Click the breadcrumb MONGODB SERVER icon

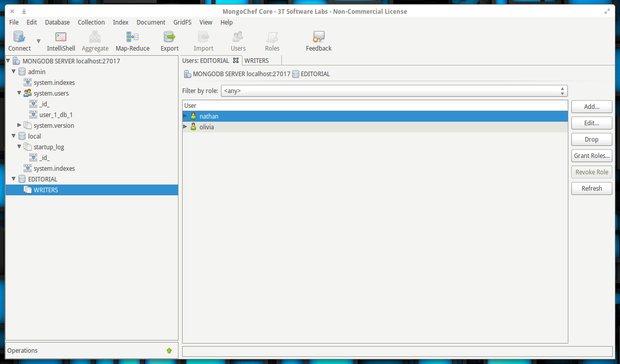[187, 74]
